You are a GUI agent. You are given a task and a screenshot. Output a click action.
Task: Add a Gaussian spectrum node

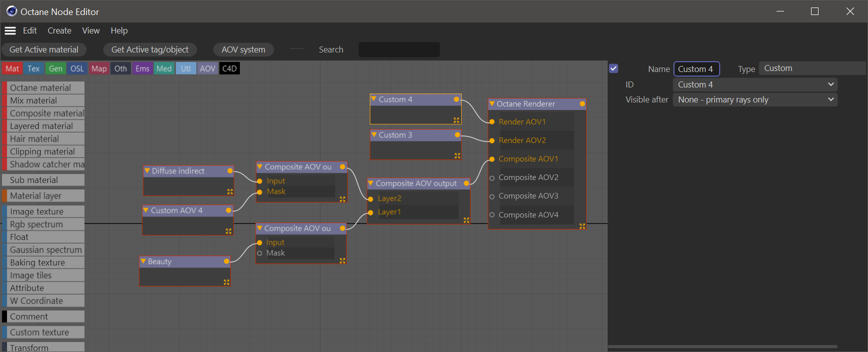click(43, 250)
